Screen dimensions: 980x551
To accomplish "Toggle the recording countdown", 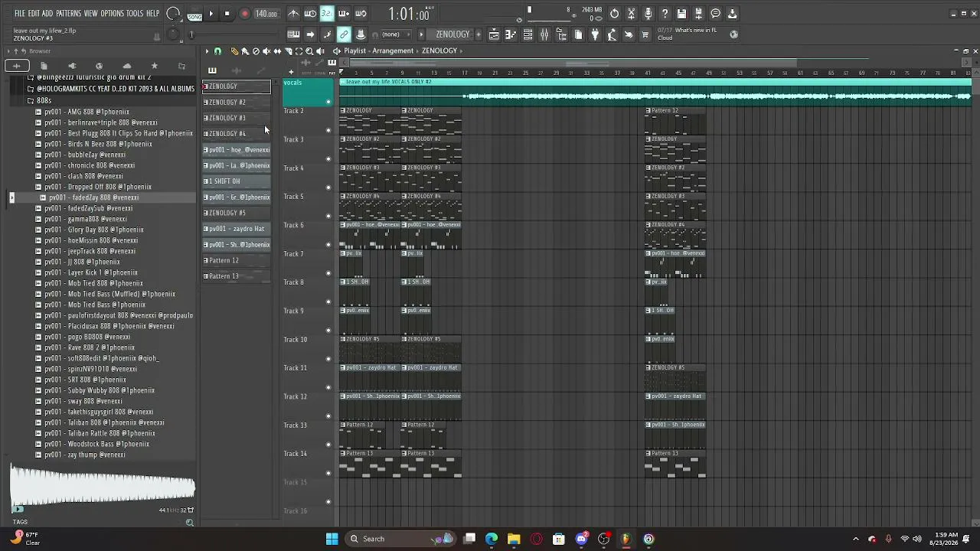I will coord(327,14).
